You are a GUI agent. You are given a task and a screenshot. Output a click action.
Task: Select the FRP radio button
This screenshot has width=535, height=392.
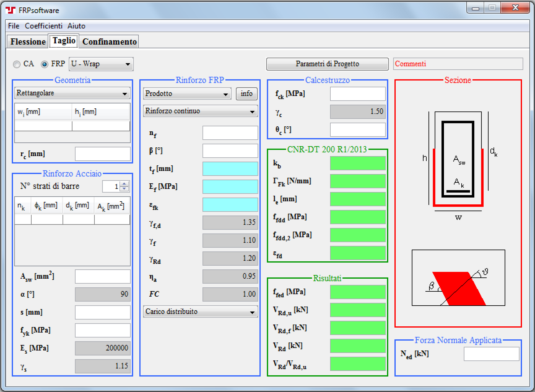tap(45, 64)
